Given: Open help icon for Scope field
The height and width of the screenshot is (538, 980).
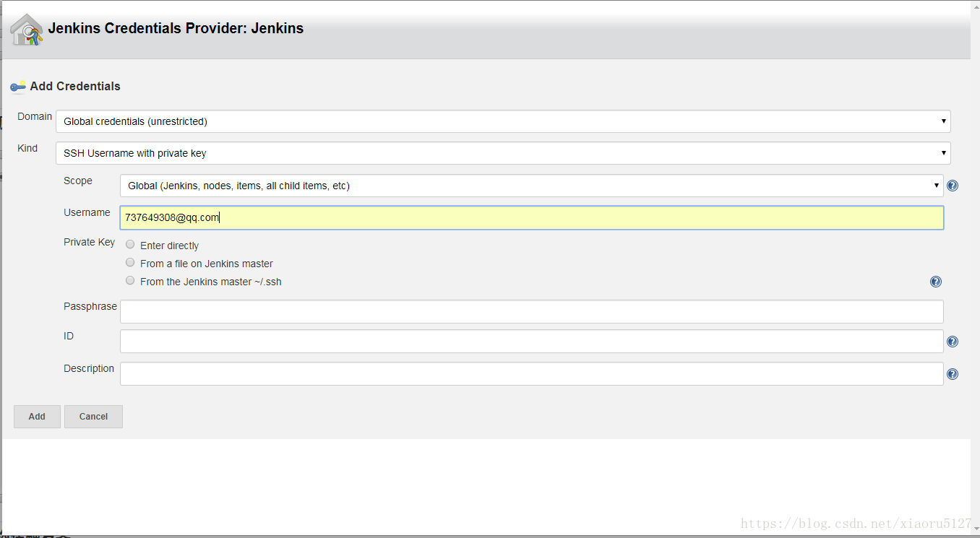Looking at the screenshot, I should 953,186.
